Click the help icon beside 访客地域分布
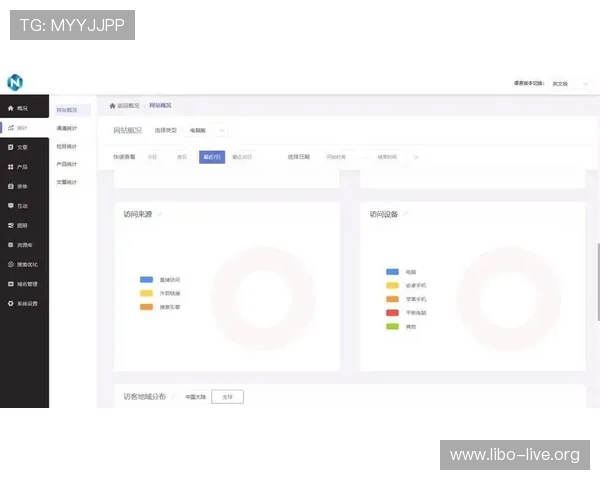Screen dimensions: 600x480 tap(174, 397)
